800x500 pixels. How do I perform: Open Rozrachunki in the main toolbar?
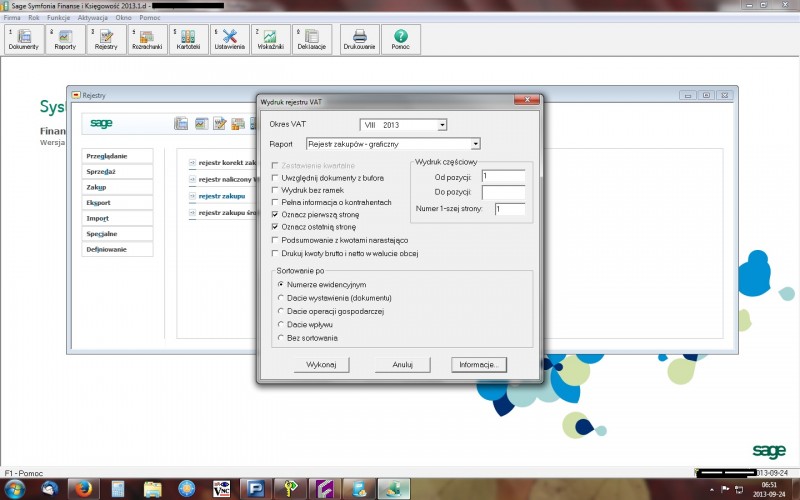[147, 39]
